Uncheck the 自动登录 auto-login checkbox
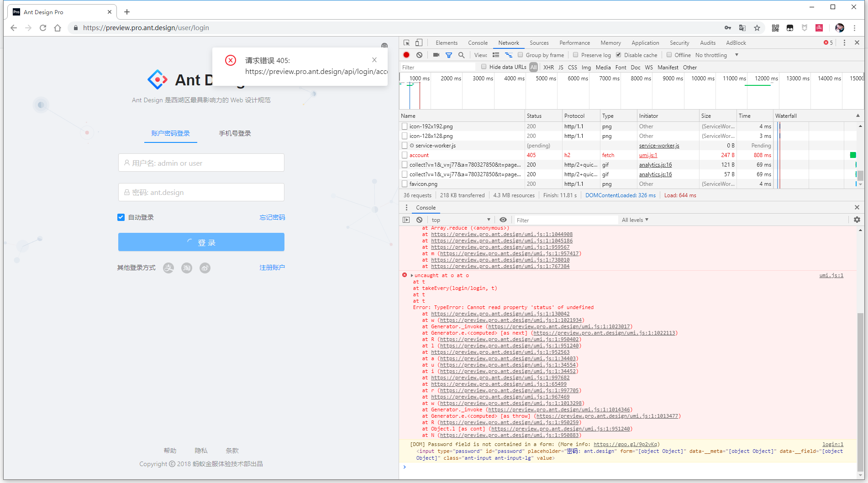The height and width of the screenshot is (483, 868). (121, 217)
